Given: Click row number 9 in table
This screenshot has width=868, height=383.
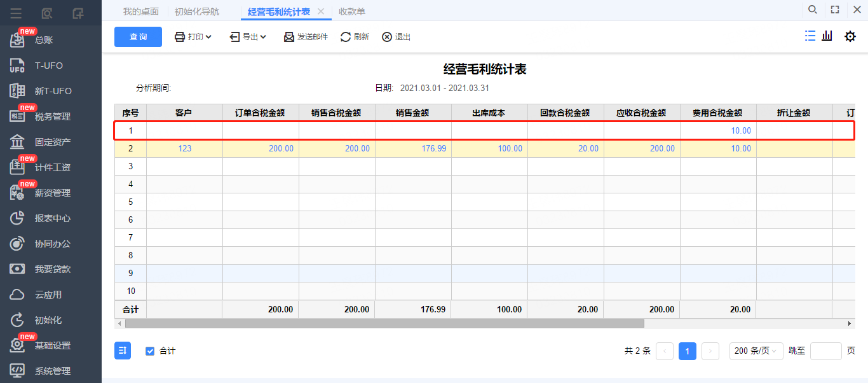Looking at the screenshot, I should pos(131,273).
